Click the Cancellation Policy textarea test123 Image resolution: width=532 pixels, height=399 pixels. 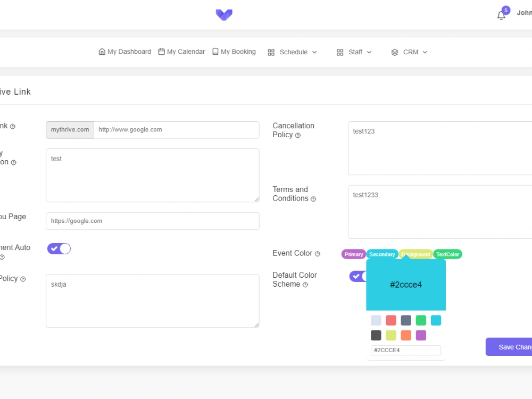click(440, 148)
